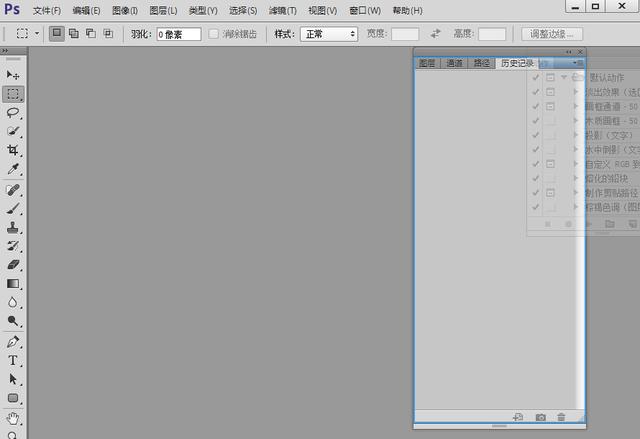
Task: Toggle checkmark for 画框通道 action
Action: point(536,106)
